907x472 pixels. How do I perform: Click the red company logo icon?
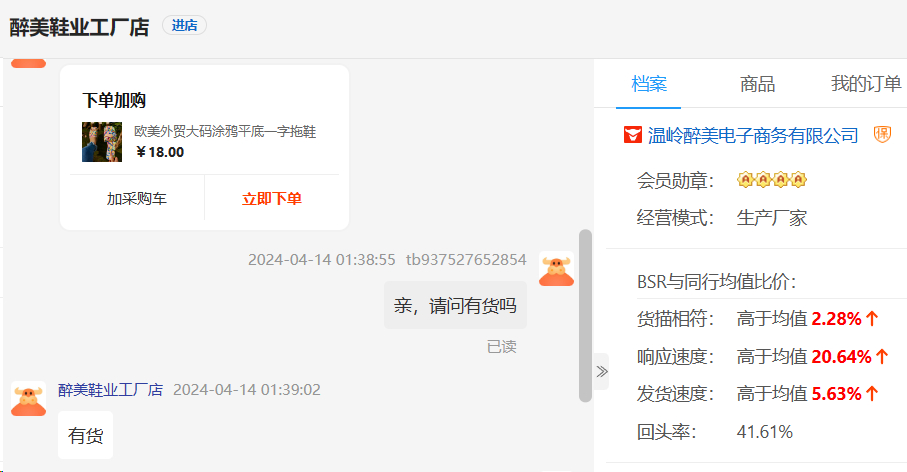click(x=633, y=135)
